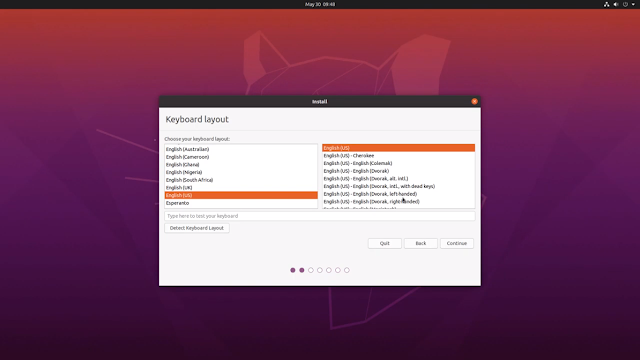Select English (South Africa) layout
Image resolution: width=640 pixels, height=360 pixels.
coord(241,180)
